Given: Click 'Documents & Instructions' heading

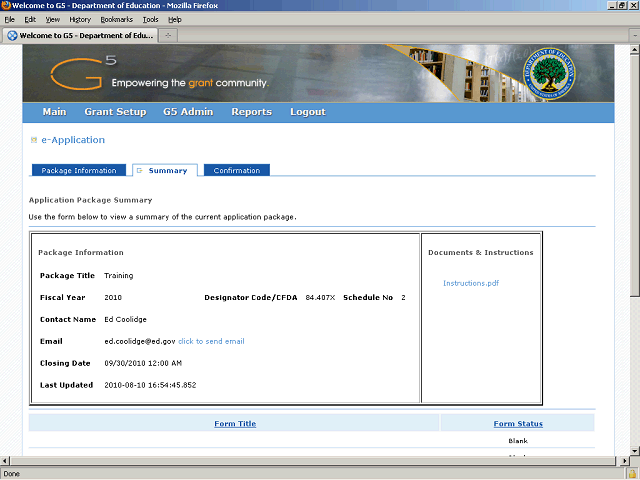Looking at the screenshot, I should coord(481,253).
